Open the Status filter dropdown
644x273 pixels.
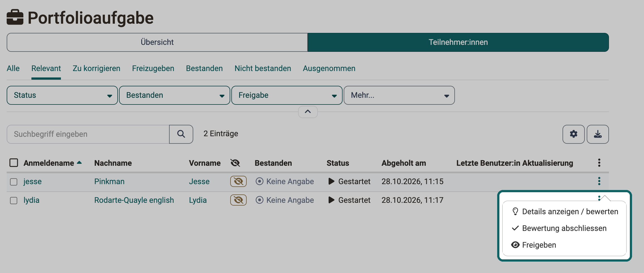coord(62,95)
